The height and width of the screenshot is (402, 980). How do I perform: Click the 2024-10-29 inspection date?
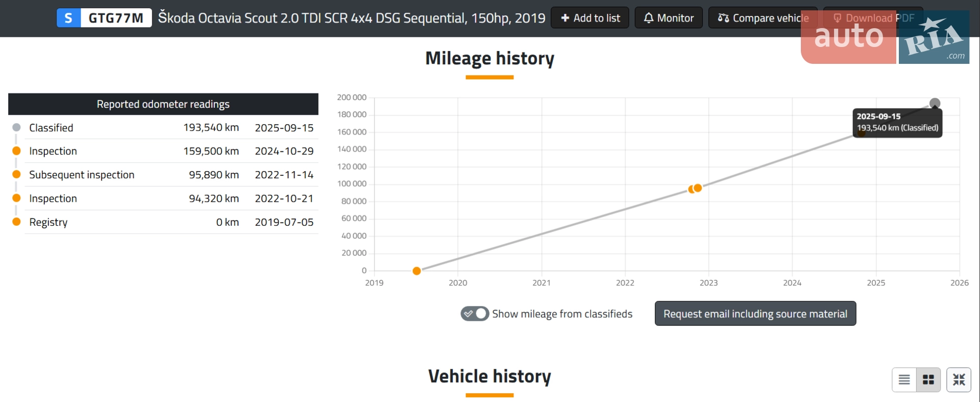click(284, 151)
